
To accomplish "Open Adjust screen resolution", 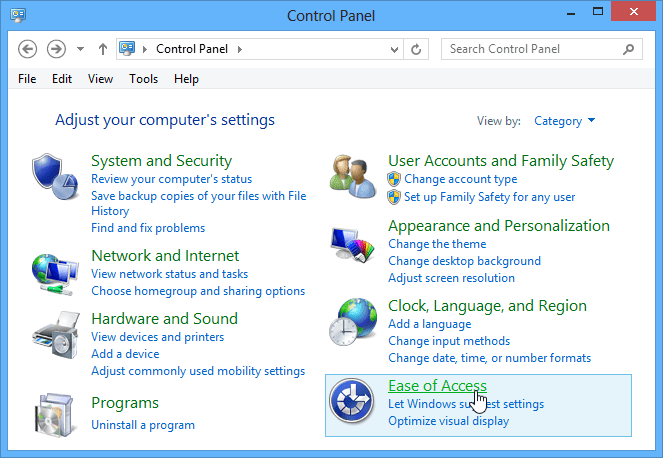I will click(452, 278).
